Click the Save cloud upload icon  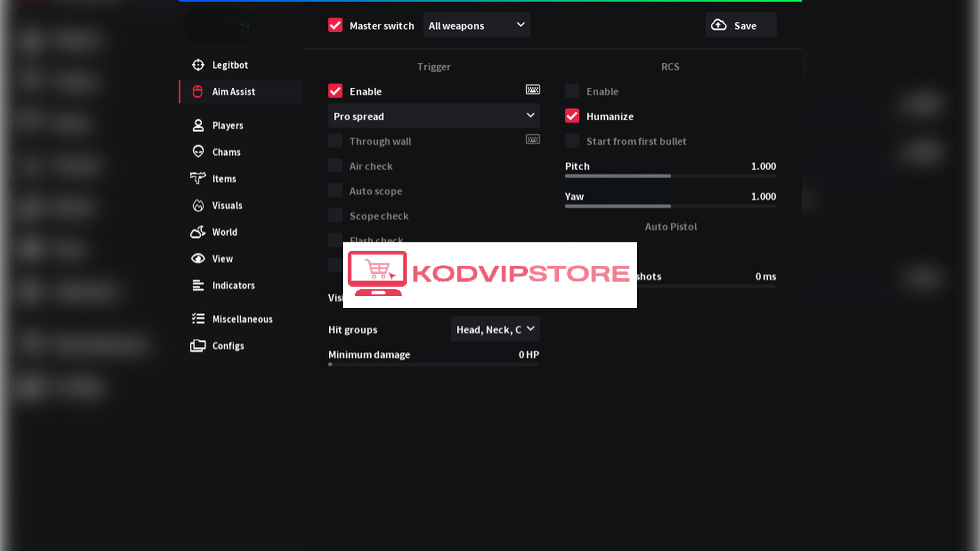tap(719, 25)
